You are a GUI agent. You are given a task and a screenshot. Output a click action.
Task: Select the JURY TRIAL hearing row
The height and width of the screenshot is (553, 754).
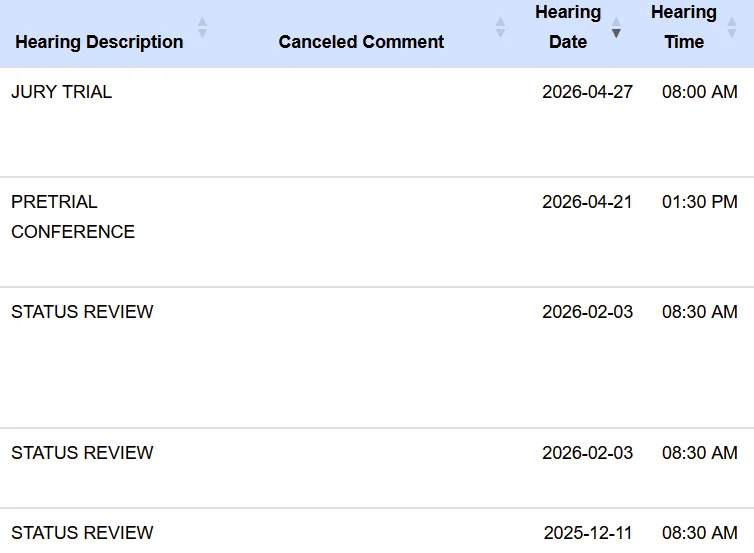click(x=62, y=92)
